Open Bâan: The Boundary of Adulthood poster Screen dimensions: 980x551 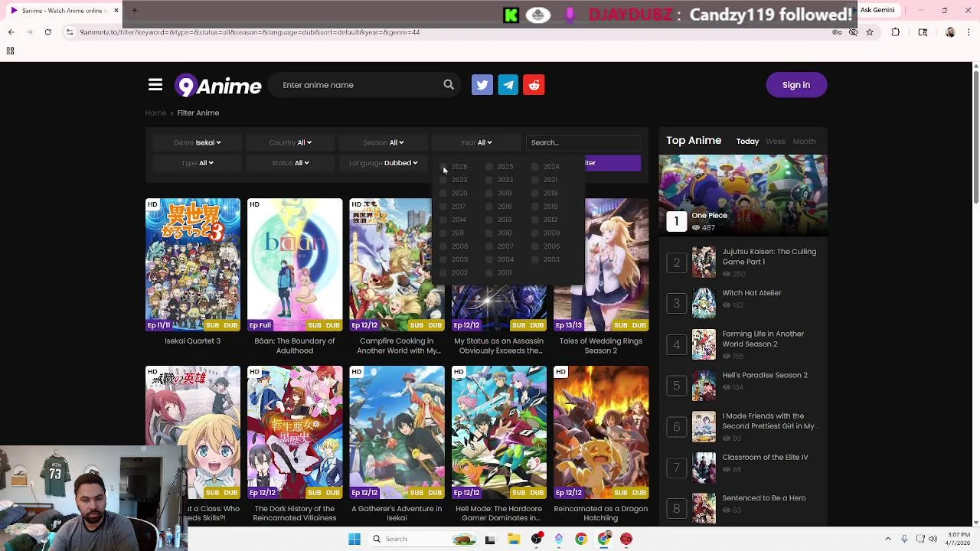(295, 265)
